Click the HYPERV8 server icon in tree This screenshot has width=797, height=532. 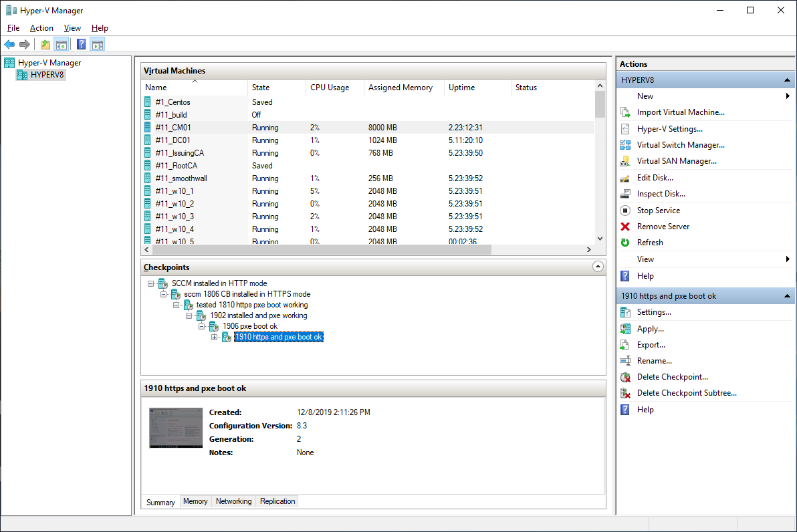(x=22, y=76)
